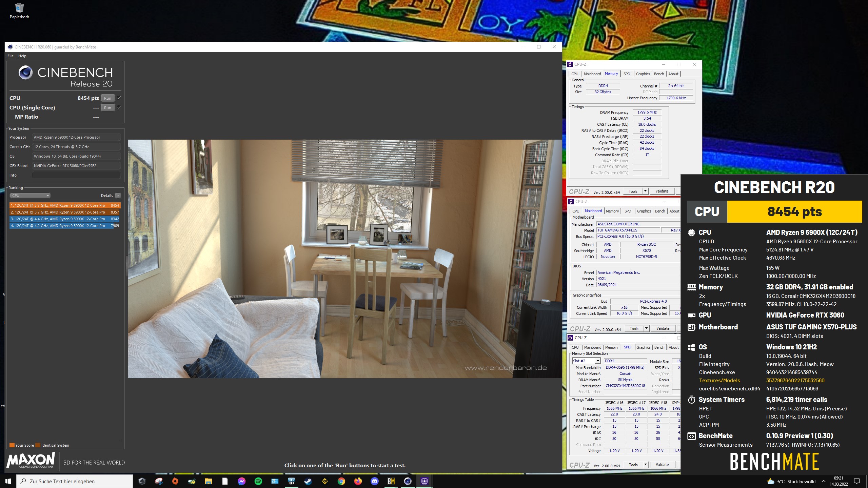Viewport: 868px width, 488px height.
Task: Run the CPU (Single Core) benchmark
Action: pyautogui.click(x=107, y=108)
